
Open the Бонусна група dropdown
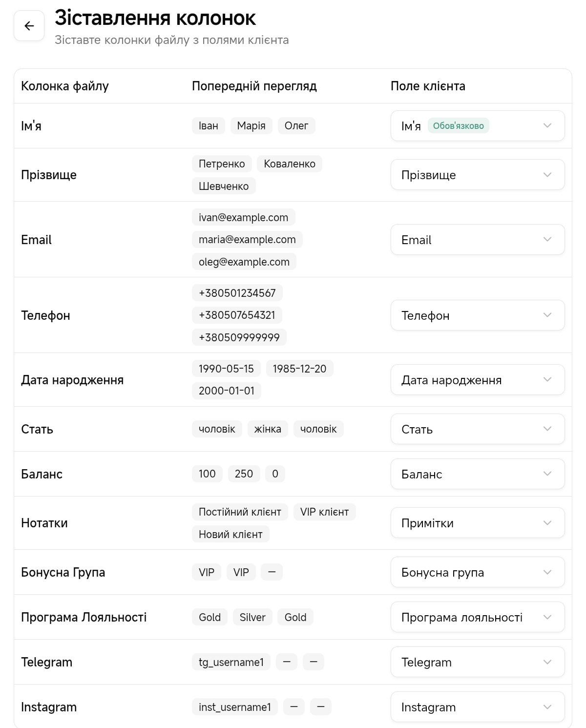tap(477, 572)
